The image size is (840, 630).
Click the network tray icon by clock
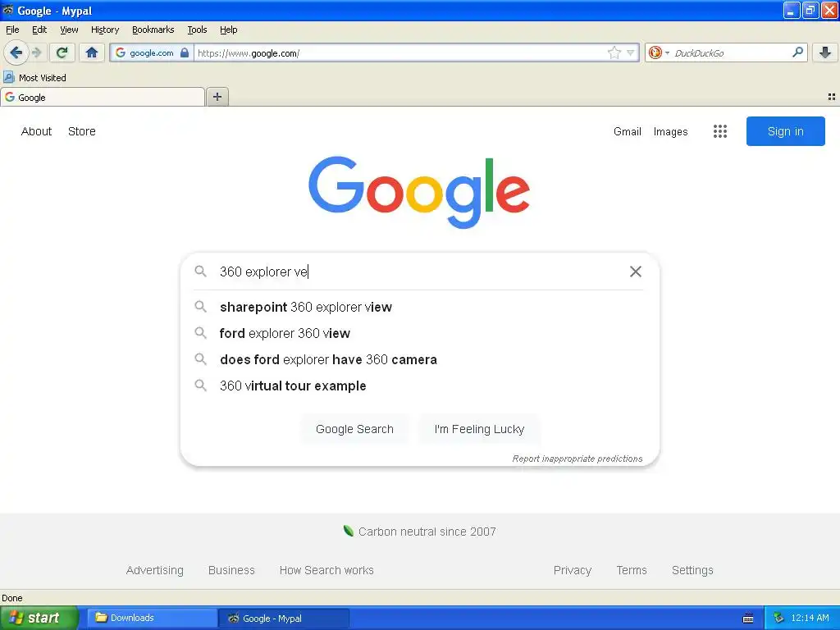point(778,618)
